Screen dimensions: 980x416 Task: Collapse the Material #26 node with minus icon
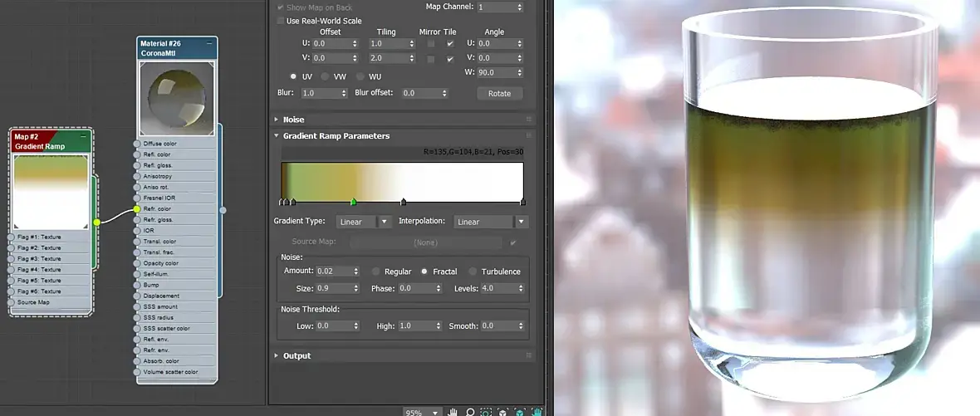(x=209, y=43)
